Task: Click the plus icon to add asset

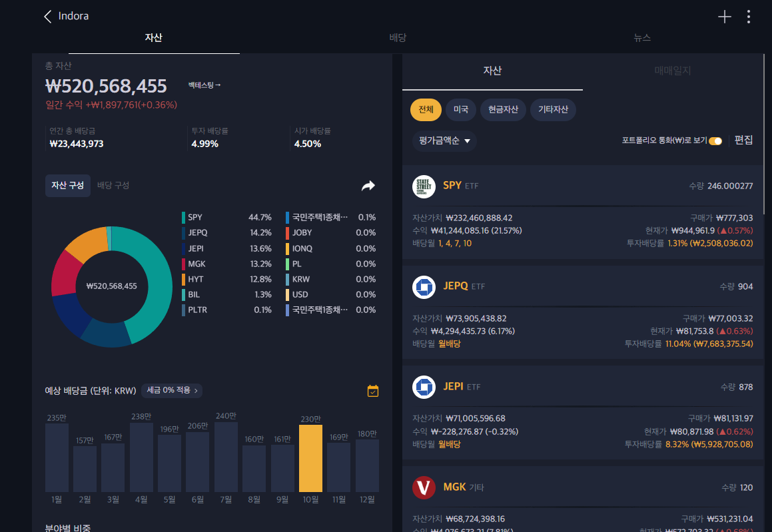Action: coord(724,17)
